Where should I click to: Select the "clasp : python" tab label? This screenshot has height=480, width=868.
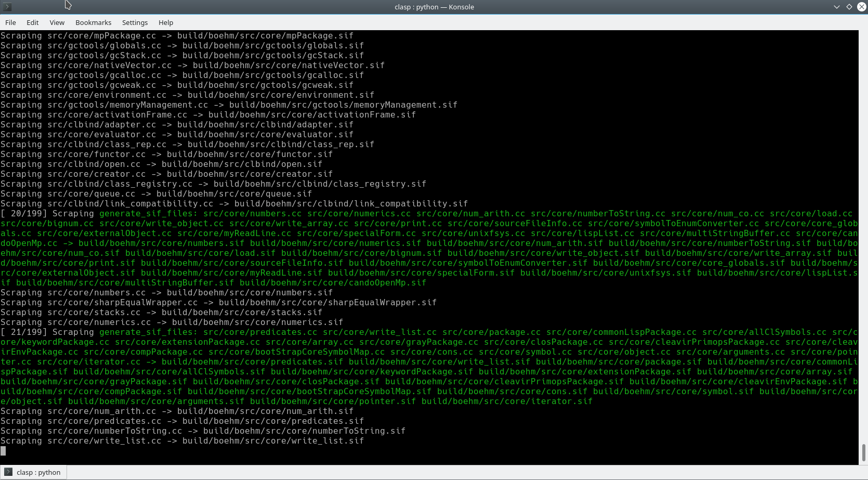pos(38,472)
